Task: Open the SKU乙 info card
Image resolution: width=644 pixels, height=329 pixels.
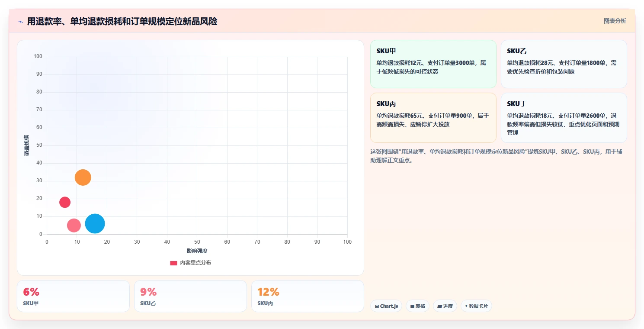Action: (x=564, y=64)
